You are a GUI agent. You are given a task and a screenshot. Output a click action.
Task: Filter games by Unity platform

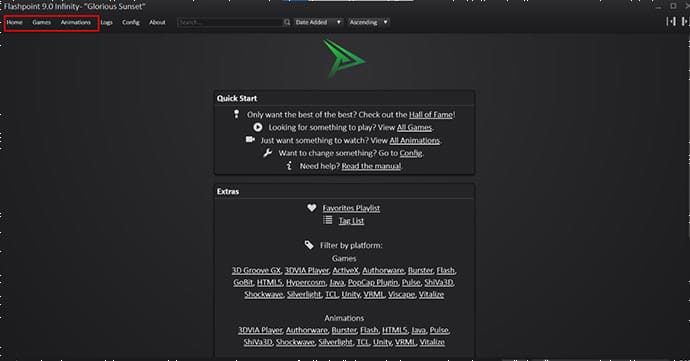tap(350, 294)
